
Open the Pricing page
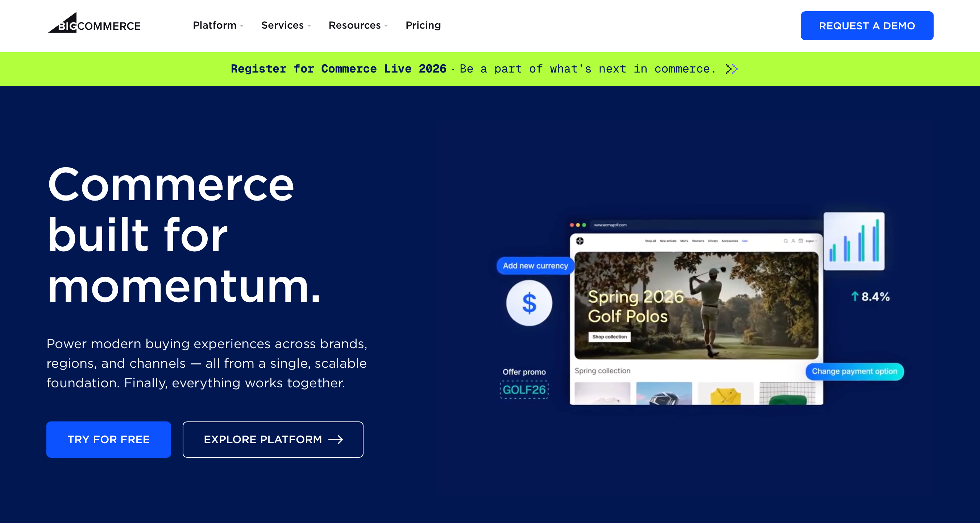pyautogui.click(x=423, y=25)
